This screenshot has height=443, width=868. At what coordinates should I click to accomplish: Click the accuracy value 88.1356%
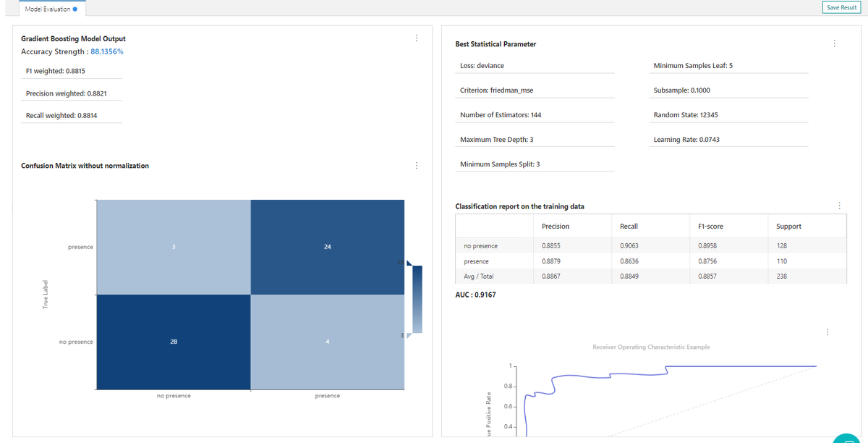[x=107, y=52]
